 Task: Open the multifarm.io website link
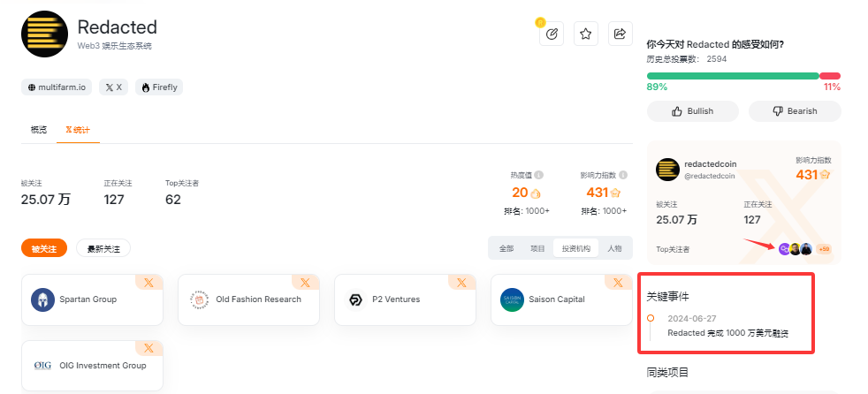tap(57, 87)
